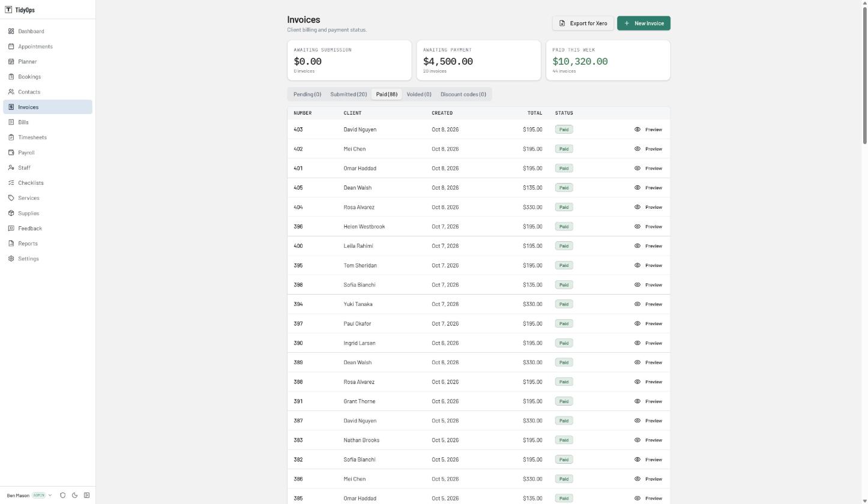This screenshot has height=504, width=868.
Task: Open the Services tag icon
Action: pos(11,198)
